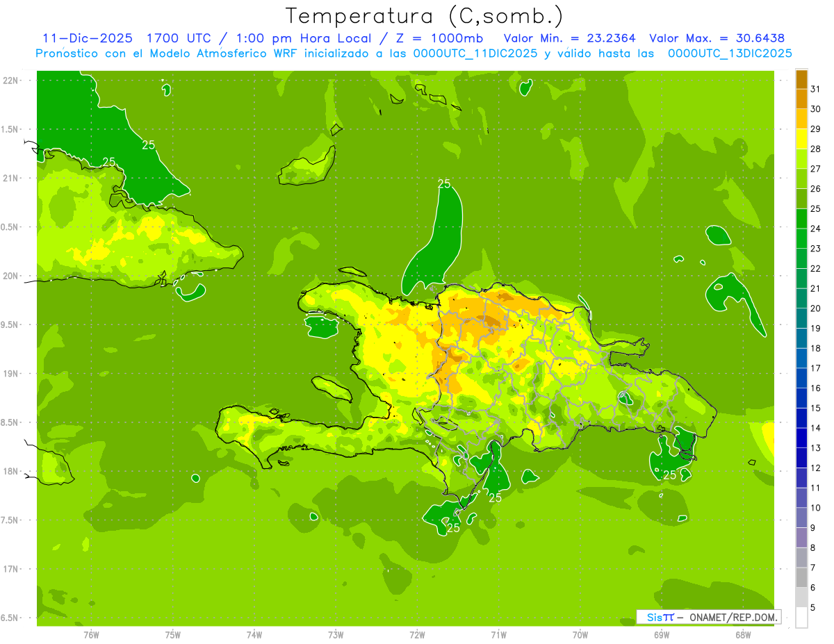Click the '22N' latitude label
Viewport: 834px width, 644px height.
click(x=11, y=80)
